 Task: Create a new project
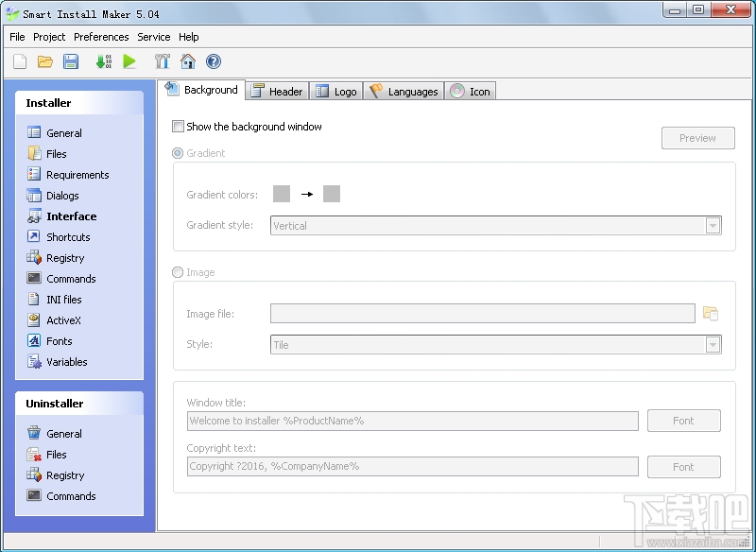pyautogui.click(x=19, y=61)
